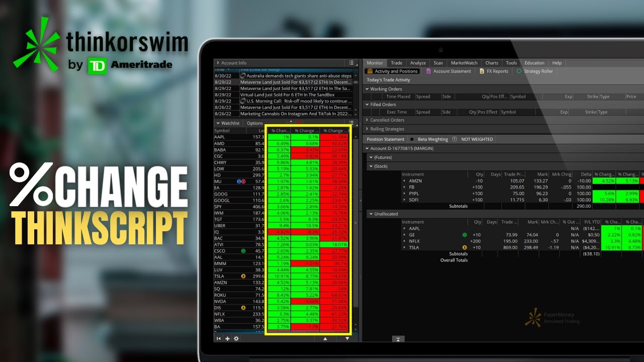Open the Monitor tab
The image size is (644, 362).
coord(375,63)
